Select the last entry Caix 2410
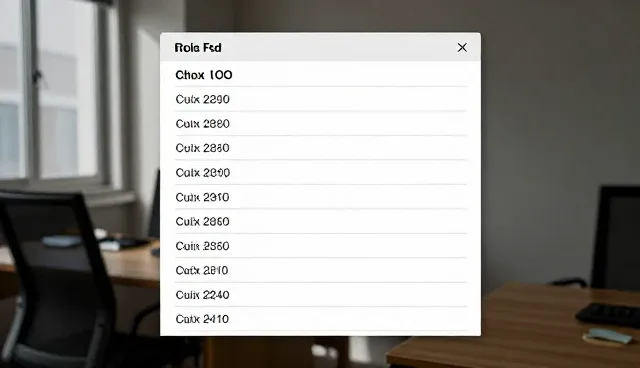Screen dimensions: 640x368 [320, 319]
